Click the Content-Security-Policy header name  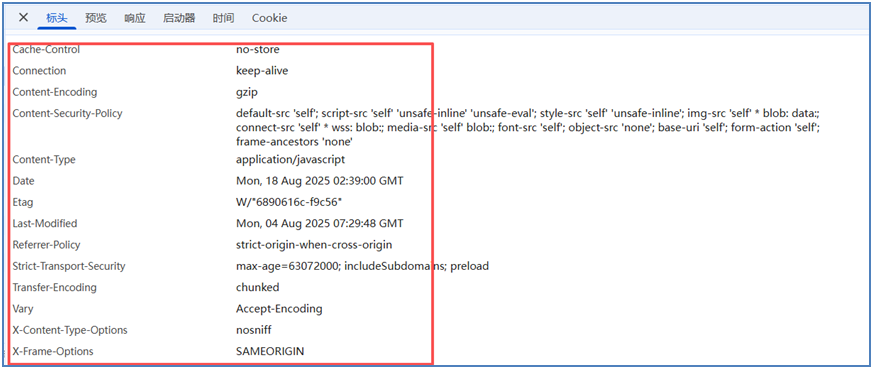coord(67,113)
